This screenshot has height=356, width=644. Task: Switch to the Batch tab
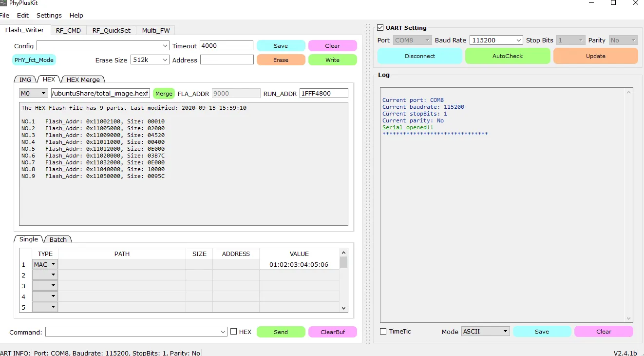(58, 239)
